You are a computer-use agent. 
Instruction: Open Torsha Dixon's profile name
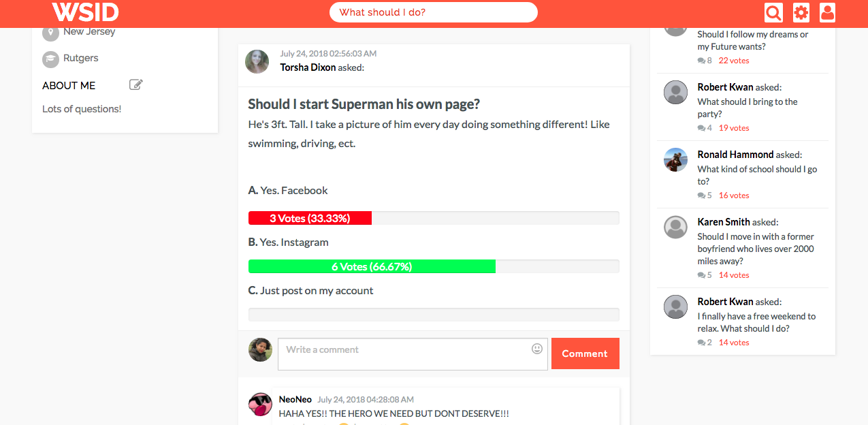(307, 67)
